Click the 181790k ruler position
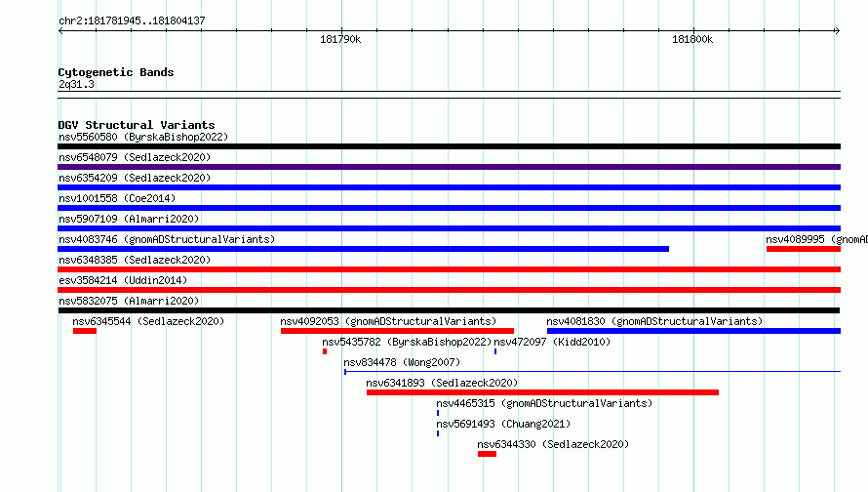Image resolution: width=868 pixels, height=492 pixels. click(x=340, y=39)
